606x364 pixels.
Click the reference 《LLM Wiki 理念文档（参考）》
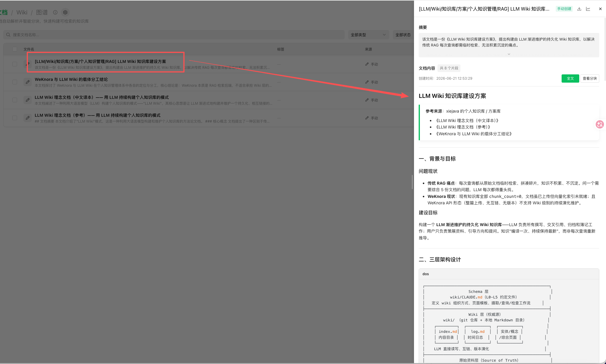[463, 127]
